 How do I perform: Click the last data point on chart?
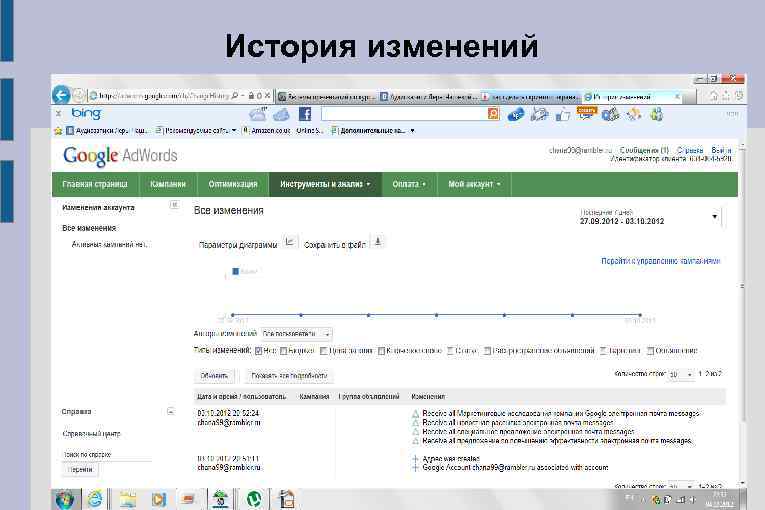pyautogui.click(x=640, y=315)
